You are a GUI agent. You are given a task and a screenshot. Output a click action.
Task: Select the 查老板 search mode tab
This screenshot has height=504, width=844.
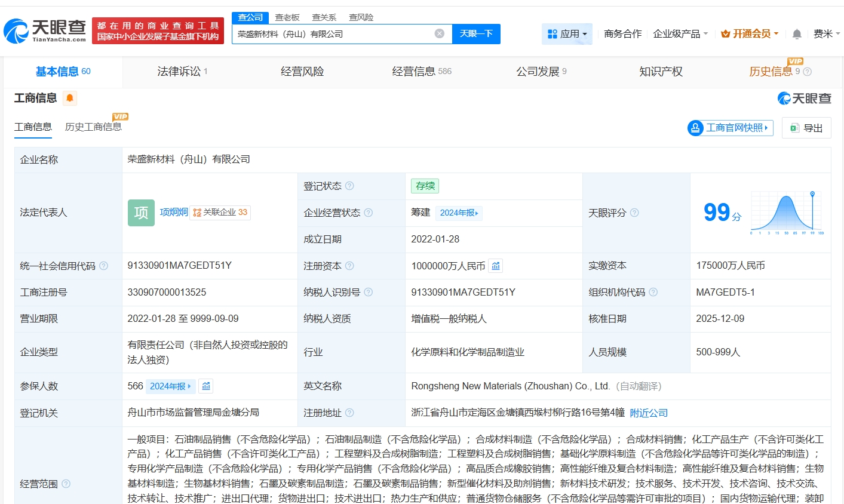287,17
